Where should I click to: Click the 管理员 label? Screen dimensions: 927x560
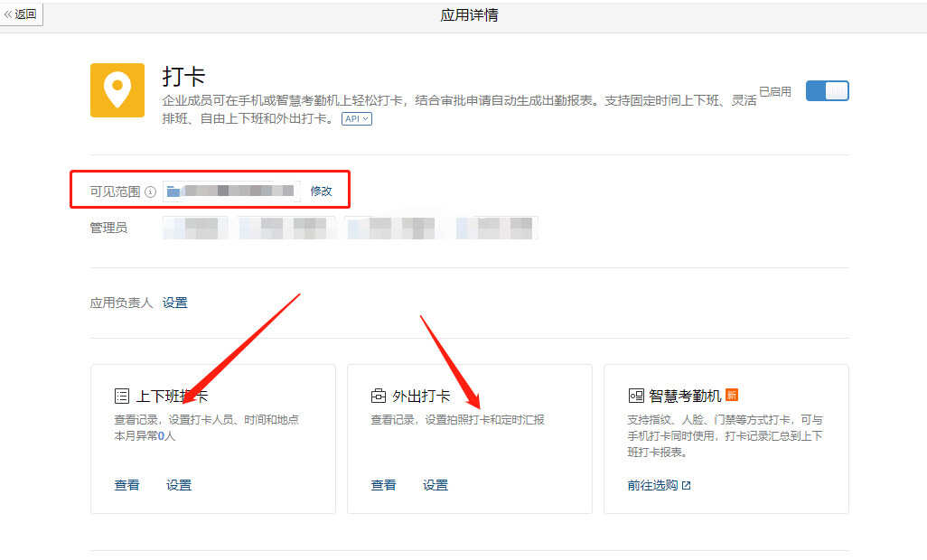point(108,228)
